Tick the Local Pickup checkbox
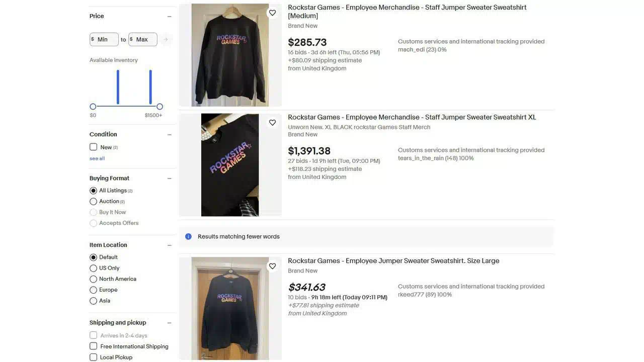Image resolution: width=644 pixels, height=362 pixels. (93, 357)
